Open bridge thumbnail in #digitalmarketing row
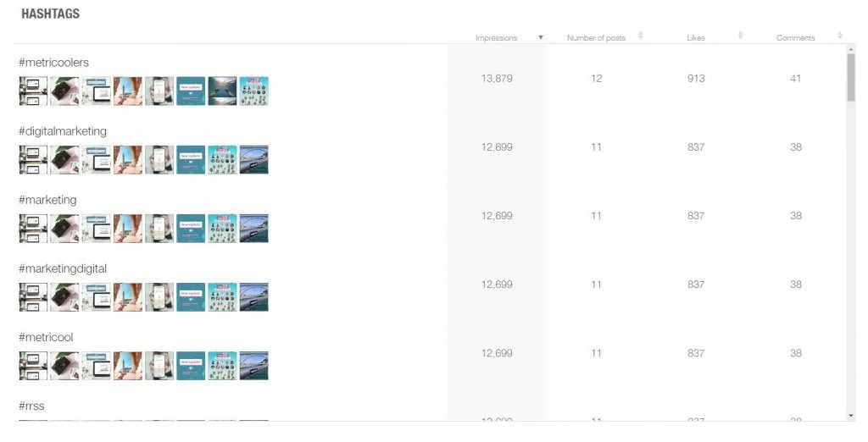 [x=254, y=159]
